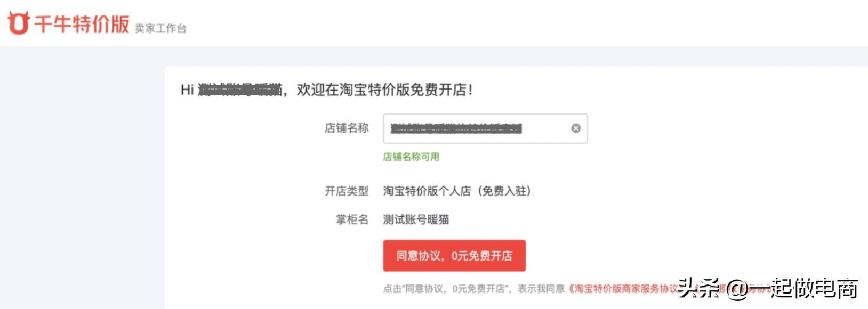The image size is (868, 309).
Task: Click the 千牛特价版 brand icon to go home
Action: 18,22
